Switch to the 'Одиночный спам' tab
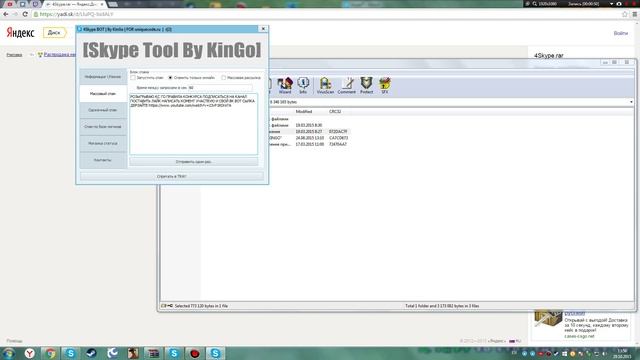Screen dimensions: 640x360 tap(103, 110)
